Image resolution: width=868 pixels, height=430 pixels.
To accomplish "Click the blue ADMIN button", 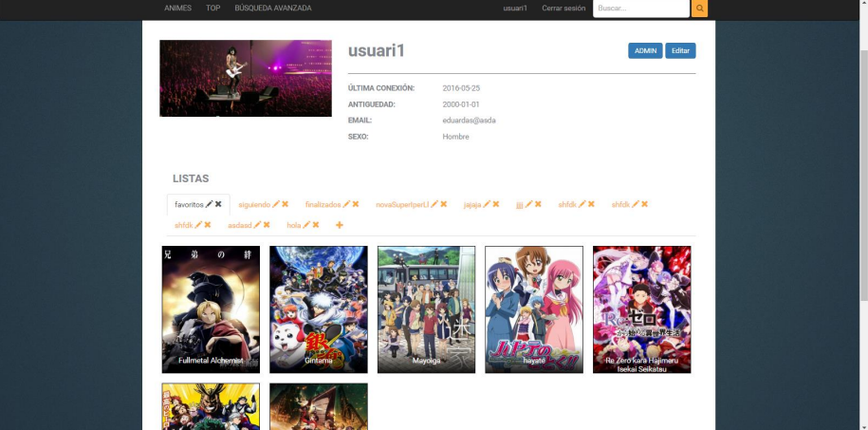I will (645, 51).
